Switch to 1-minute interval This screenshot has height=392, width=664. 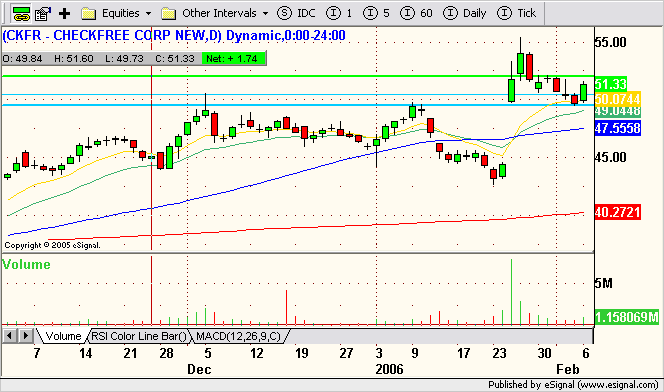[x=339, y=14]
